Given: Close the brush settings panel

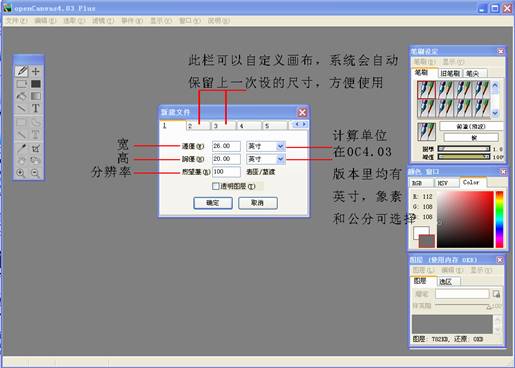Looking at the screenshot, I should (500, 51).
